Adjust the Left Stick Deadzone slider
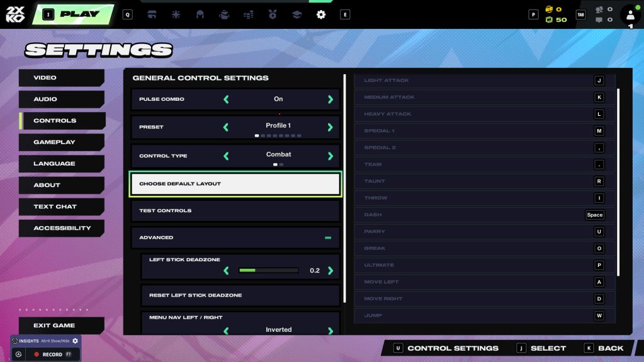The height and width of the screenshot is (362, 644). [x=269, y=271]
